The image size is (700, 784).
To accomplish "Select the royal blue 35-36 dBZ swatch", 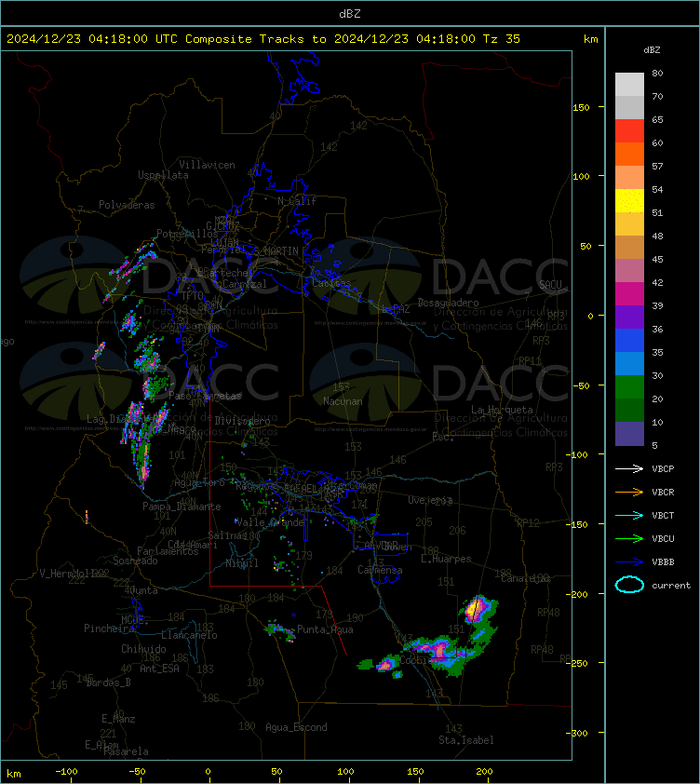I will click(629, 340).
